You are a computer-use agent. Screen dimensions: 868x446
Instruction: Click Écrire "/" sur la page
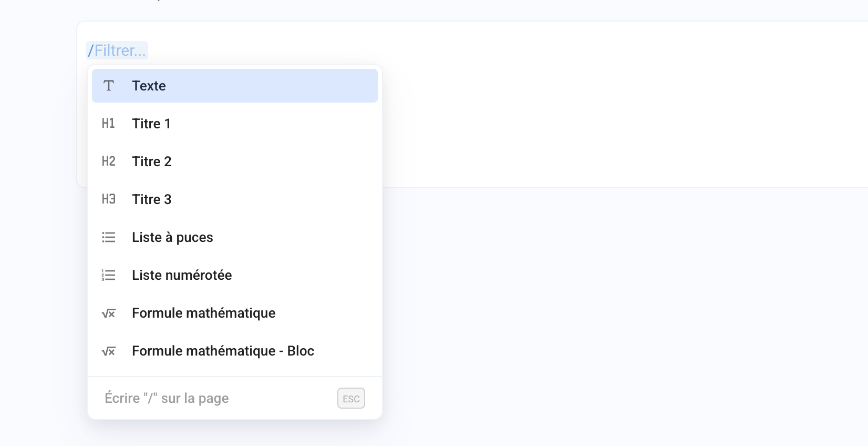[167, 398]
